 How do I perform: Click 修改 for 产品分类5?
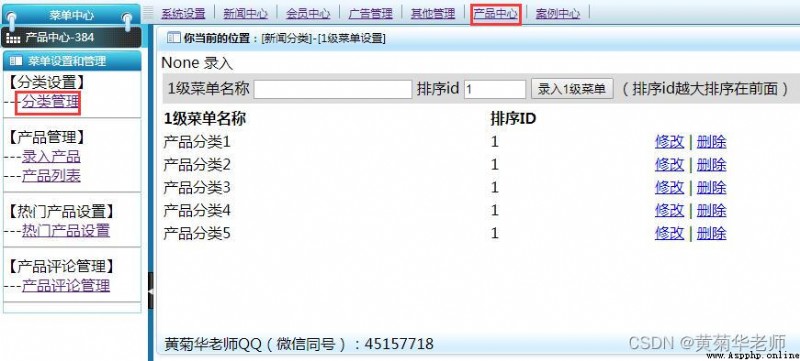tap(669, 234)
